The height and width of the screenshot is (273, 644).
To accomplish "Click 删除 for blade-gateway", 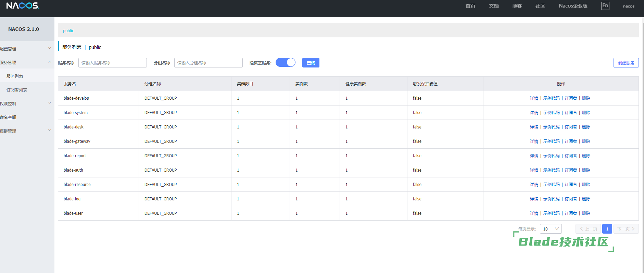I will (x=586, y=141).
